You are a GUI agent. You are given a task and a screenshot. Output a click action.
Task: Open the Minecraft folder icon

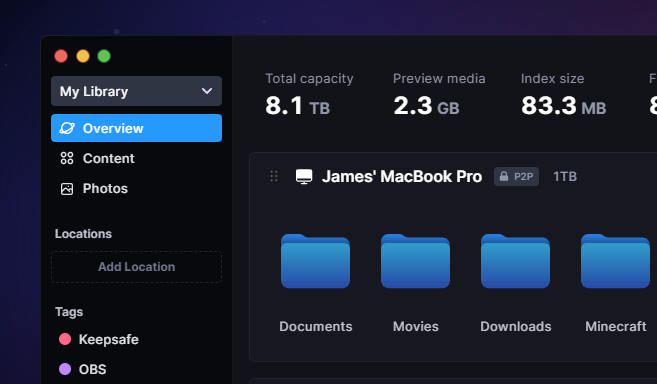pyautogui.click(x=616, y=261)
